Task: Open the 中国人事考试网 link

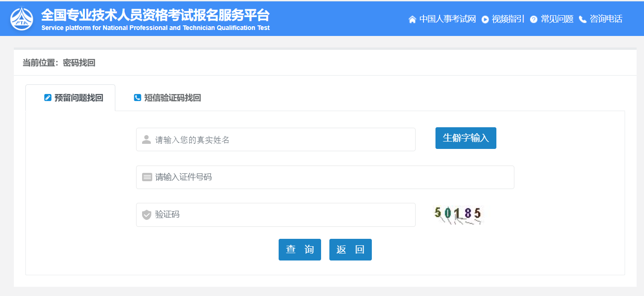Action: pyautogui.click(x=447, y=19)
